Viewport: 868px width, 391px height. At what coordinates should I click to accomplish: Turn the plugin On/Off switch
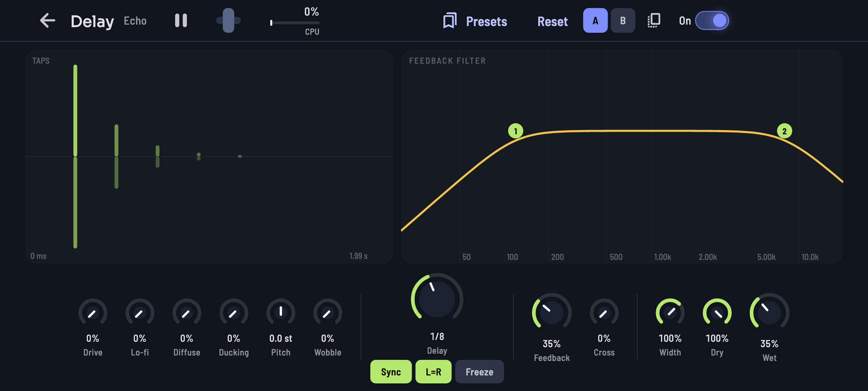(712, 21)
